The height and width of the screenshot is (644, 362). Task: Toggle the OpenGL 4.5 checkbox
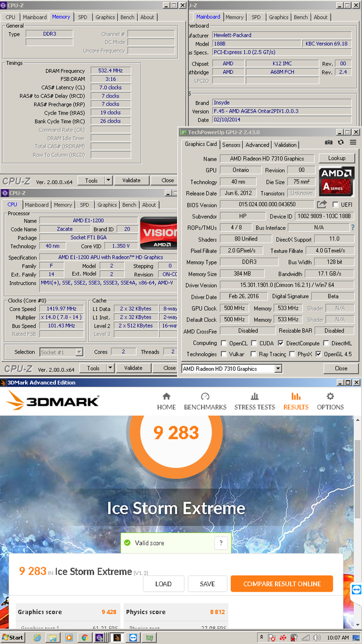click(318, 354)
